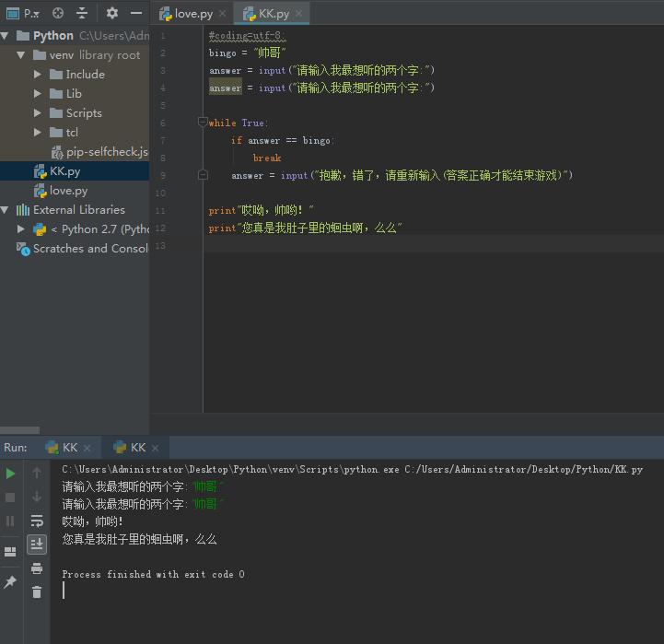
Task: Toggle scroll to end in console
Action: point(37,544)
